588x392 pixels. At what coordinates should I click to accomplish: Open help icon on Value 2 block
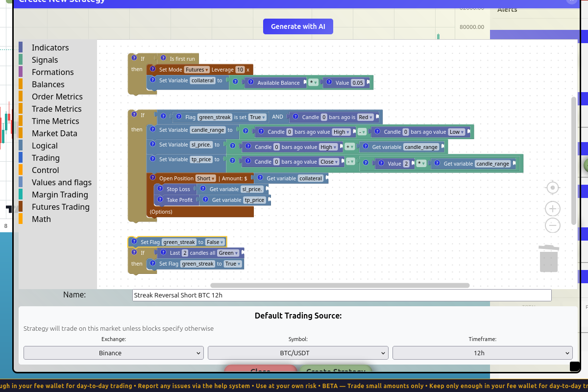click(x=382, y=164)
